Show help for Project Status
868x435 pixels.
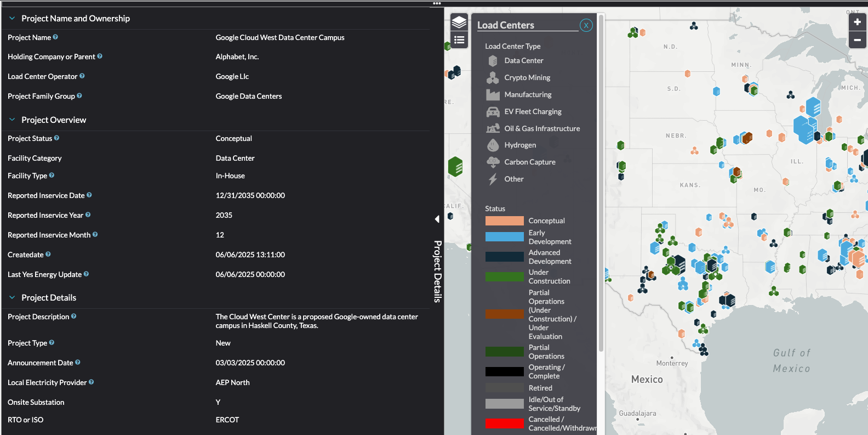[56, 138]
